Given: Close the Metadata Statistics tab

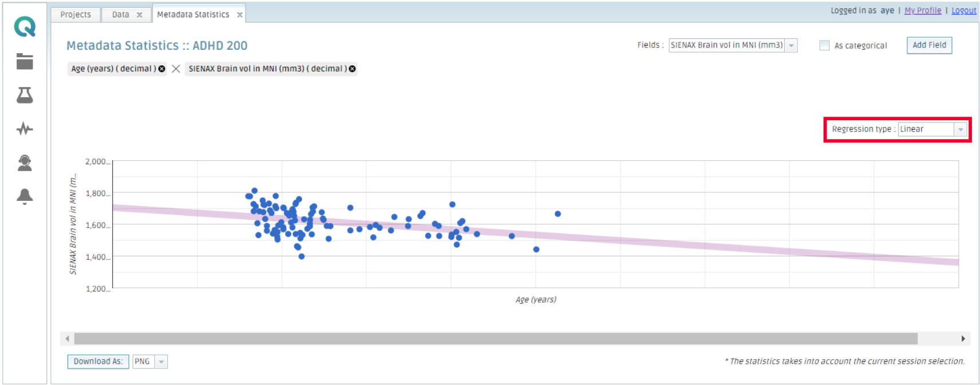Looking at the screenshot, I should coord(240,15).
